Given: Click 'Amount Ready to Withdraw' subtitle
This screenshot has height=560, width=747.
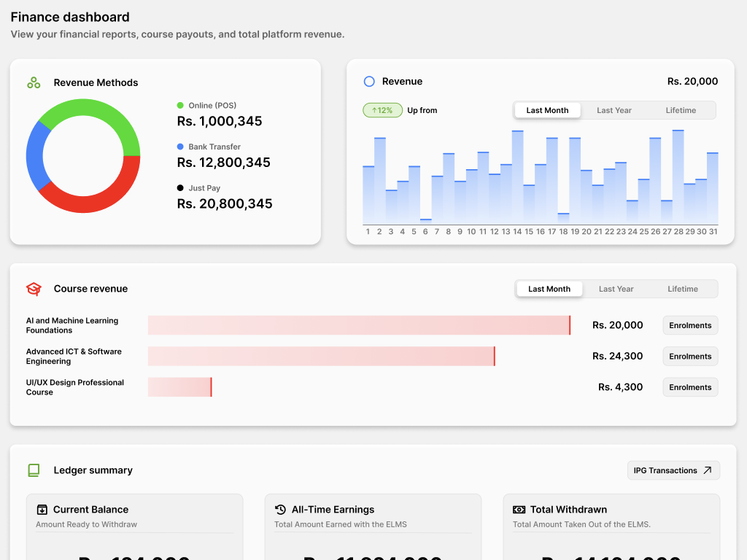Looking at the screenshot, I should pyautogui.click(x=86, y=524).
